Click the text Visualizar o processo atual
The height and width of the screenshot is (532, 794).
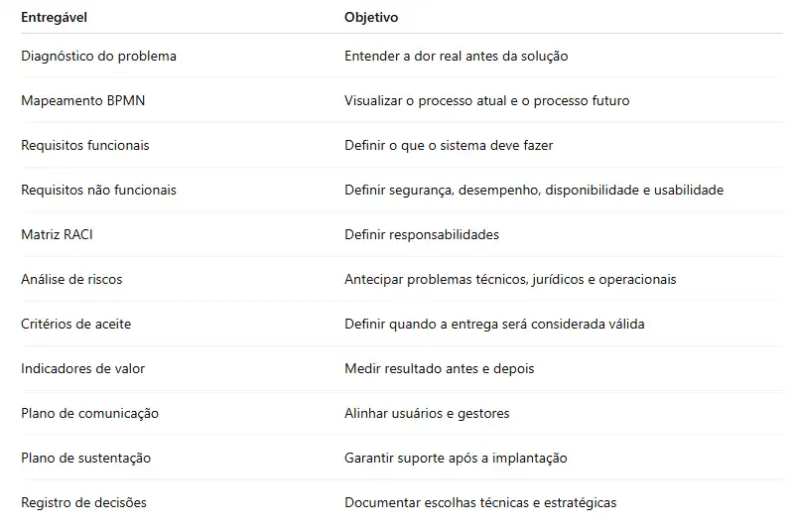click(x=426, y=100)
